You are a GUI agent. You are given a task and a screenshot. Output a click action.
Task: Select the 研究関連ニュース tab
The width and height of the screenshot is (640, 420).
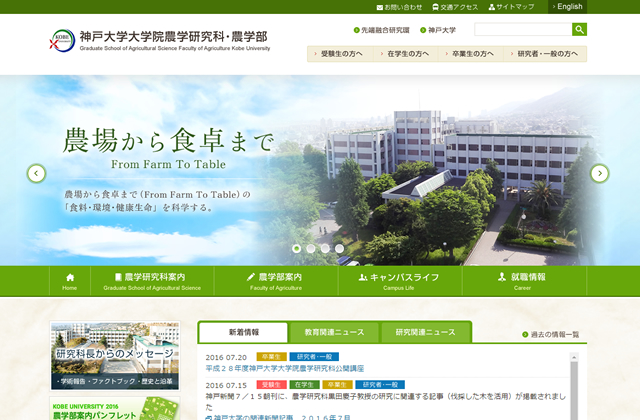425,332
